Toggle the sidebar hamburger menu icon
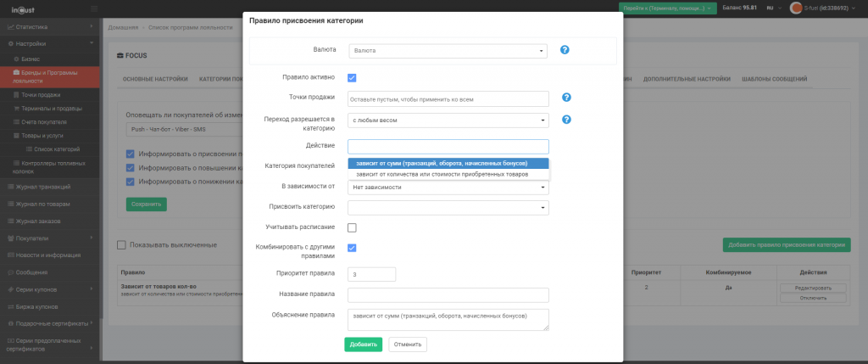Viewport: 868px width, 364px height. point(92,8)
